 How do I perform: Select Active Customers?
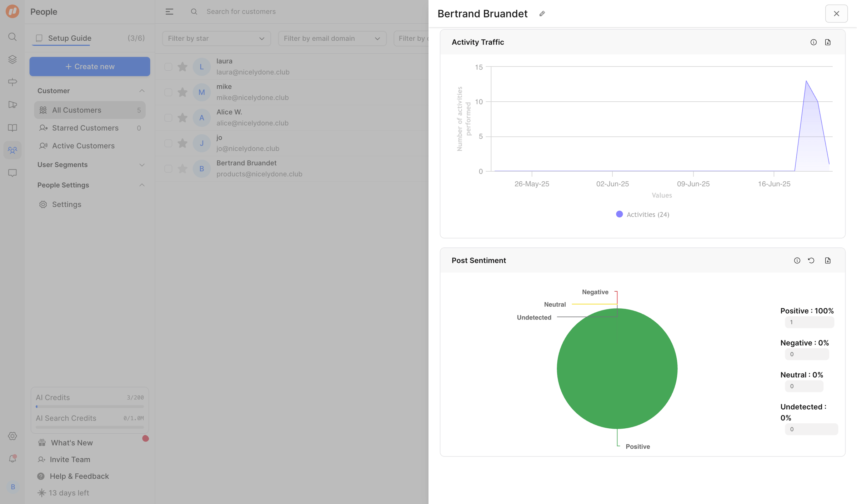(90, 146)
